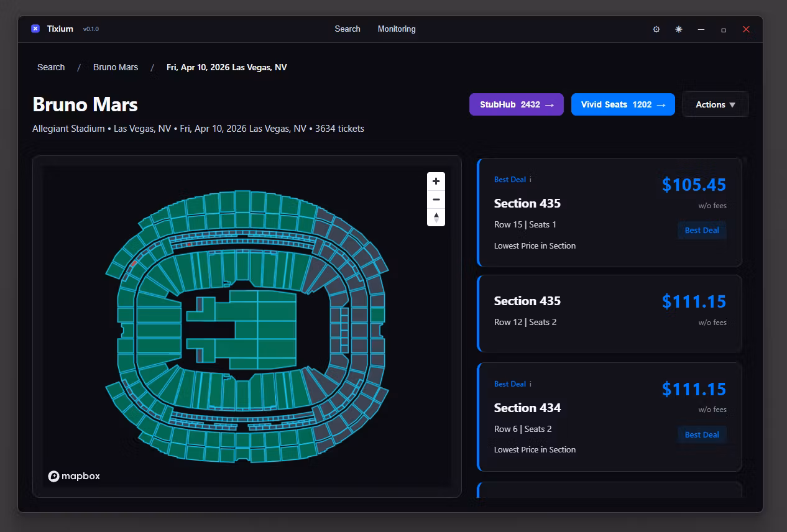Expand the Actions dropdown
Image resolution: width=787 pixels, height=532 pixels.
click(715, 104)
